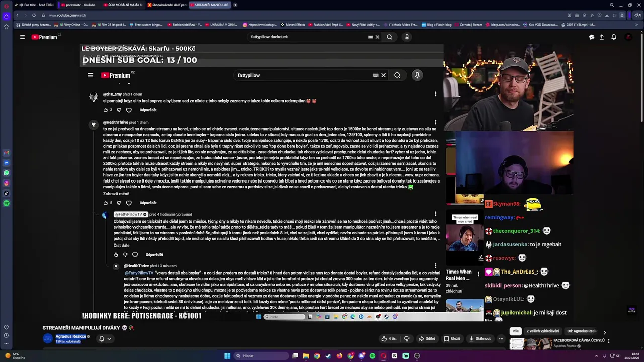The width and height of the screenshot is (644, 362).
Task: Open more actions three-dots under video
Action: click(x=501, y=339)
